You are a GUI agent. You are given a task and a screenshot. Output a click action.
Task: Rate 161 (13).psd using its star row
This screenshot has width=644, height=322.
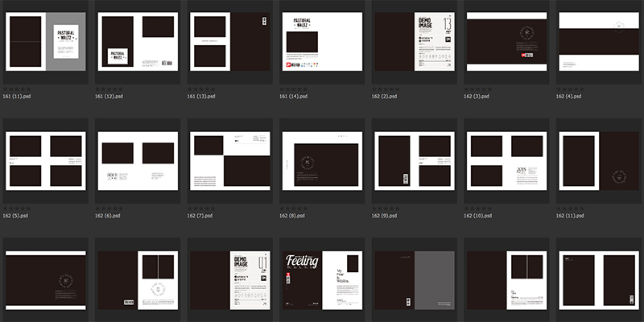[x=201, y=89]
